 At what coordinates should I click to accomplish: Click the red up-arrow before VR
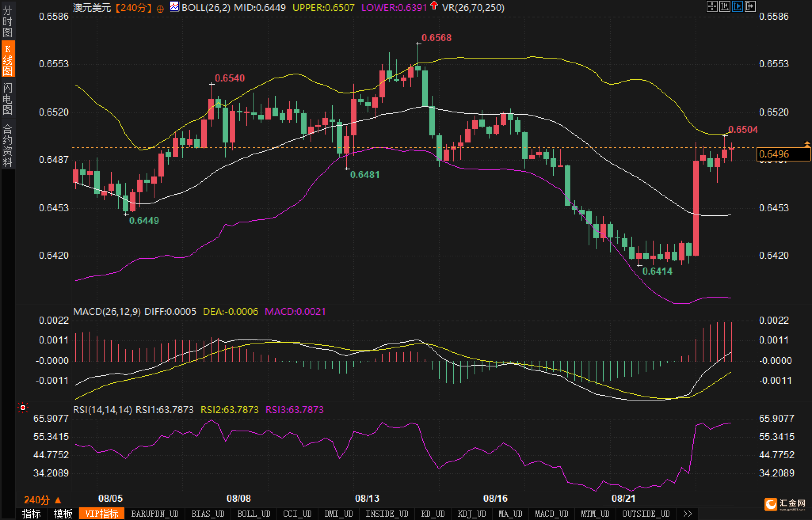click(x=435, y=6)
